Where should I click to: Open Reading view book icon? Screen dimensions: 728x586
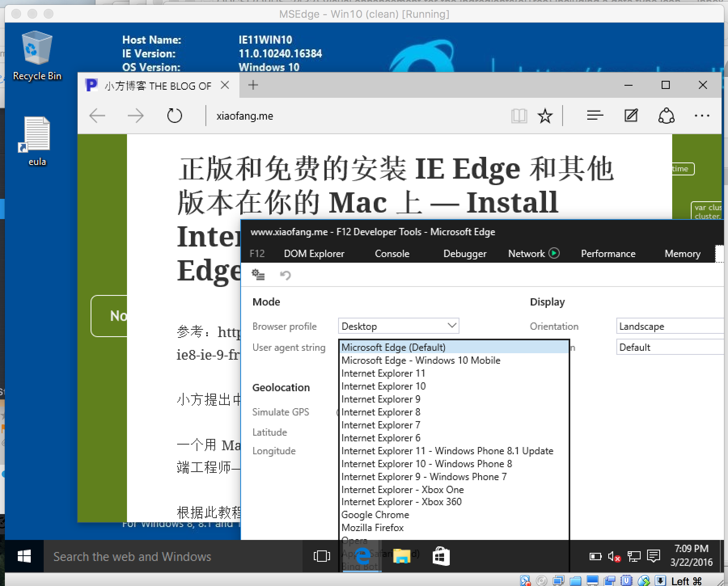519,116
